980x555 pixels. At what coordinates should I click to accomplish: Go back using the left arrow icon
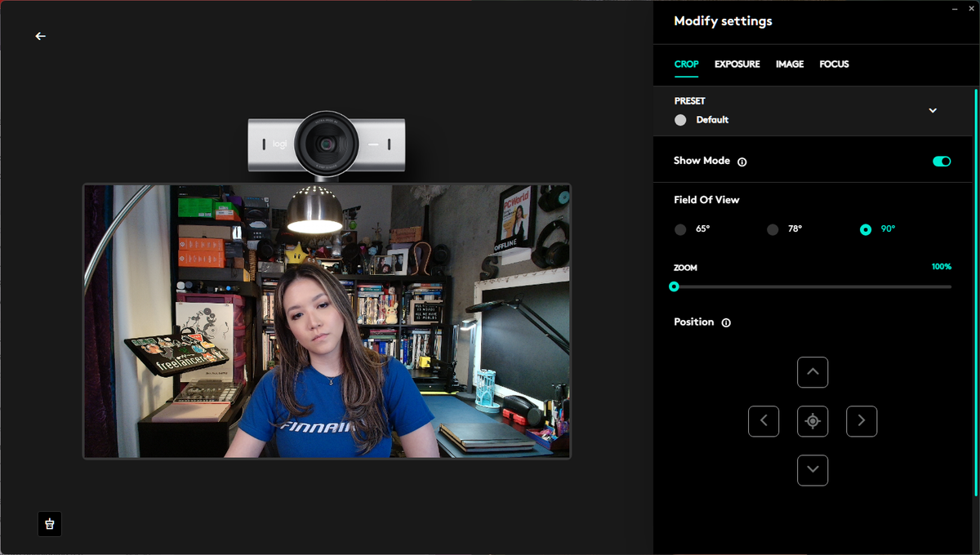pos(40,36)
